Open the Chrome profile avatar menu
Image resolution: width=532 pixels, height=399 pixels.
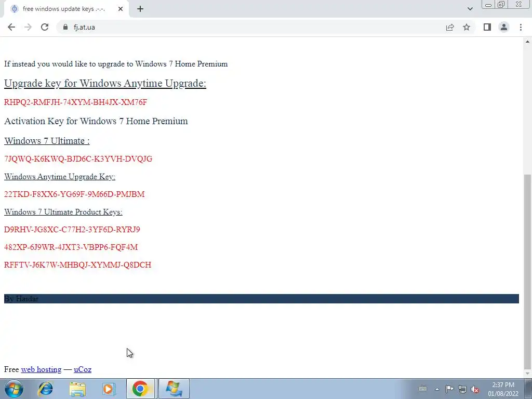click(504, 27)
